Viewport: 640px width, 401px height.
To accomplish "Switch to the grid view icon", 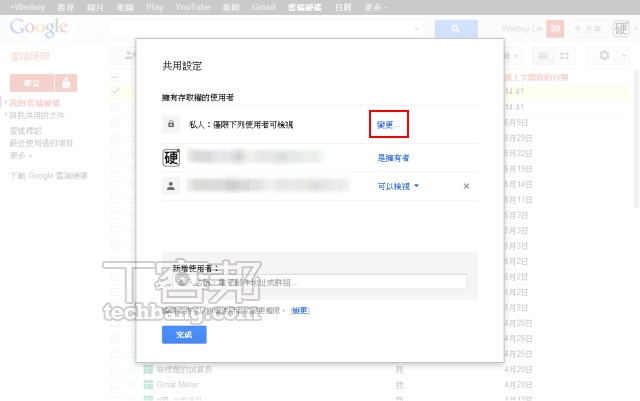I will point(566,56).
